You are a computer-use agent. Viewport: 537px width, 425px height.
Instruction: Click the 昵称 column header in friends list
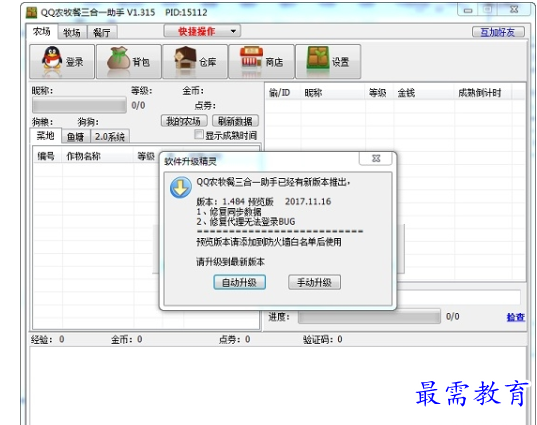(333, 93)
